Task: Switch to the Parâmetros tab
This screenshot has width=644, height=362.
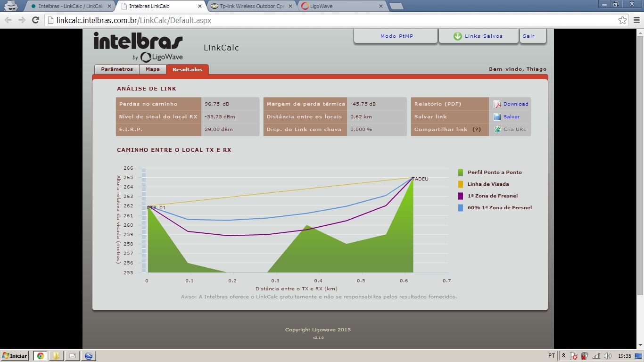Action: pos(117,69)
